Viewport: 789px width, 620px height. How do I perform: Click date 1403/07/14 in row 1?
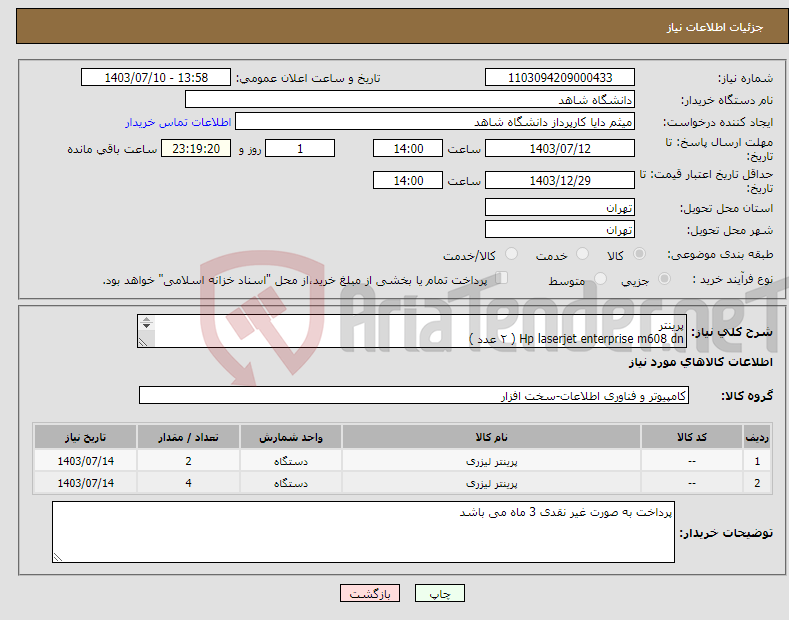tap(86, 461)
